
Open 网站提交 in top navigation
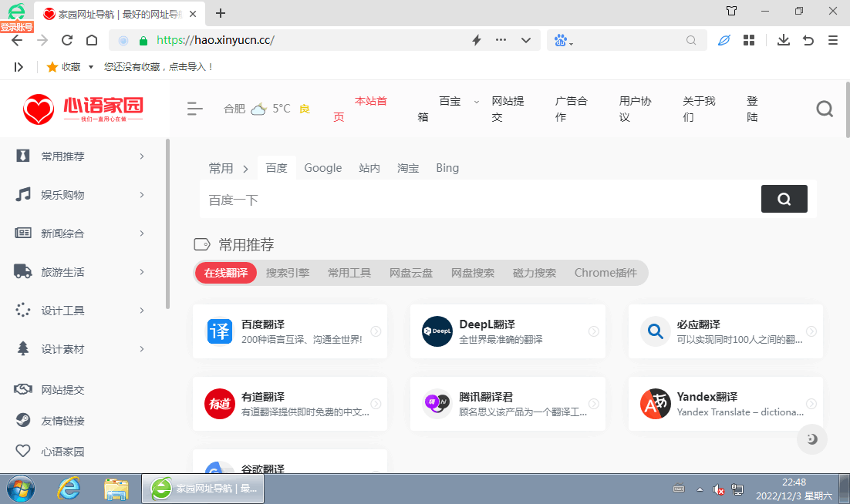[508, 109]
